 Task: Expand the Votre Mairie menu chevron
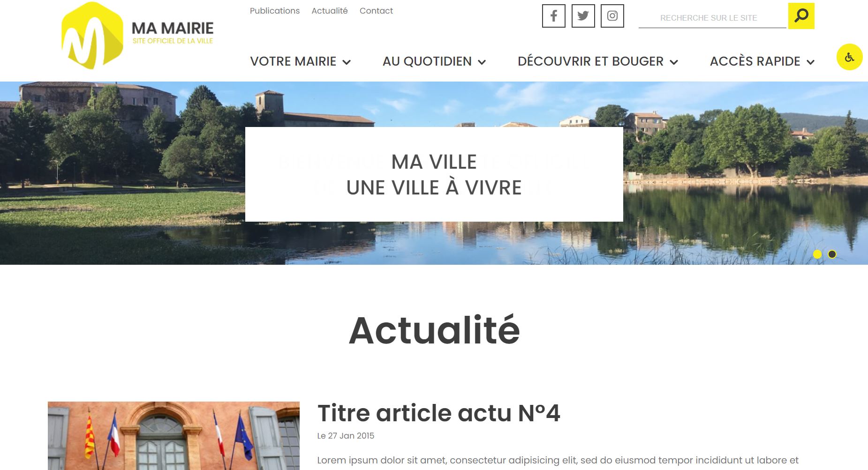pos(347,62)
